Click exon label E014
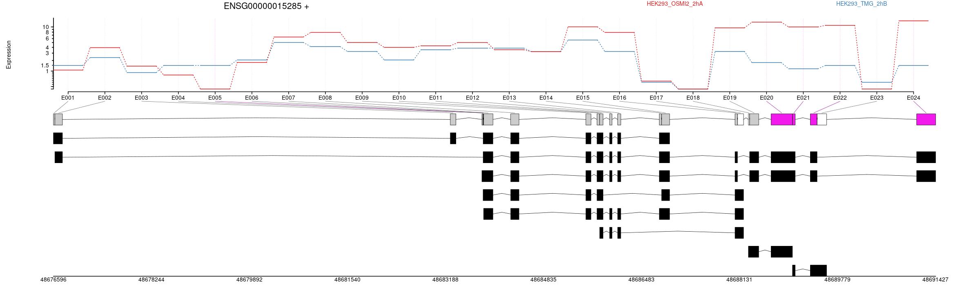The width and height of the screenshot is (980, 286). pos(546,98)
